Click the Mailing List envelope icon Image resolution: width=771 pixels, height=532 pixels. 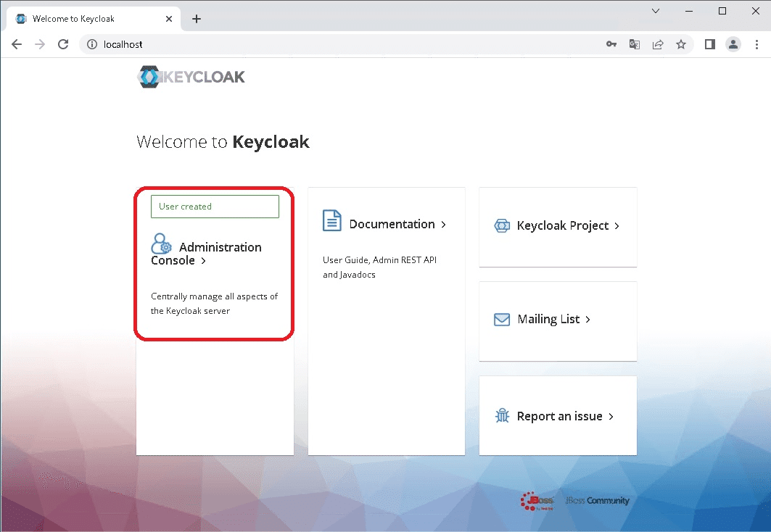click(501, 320)
